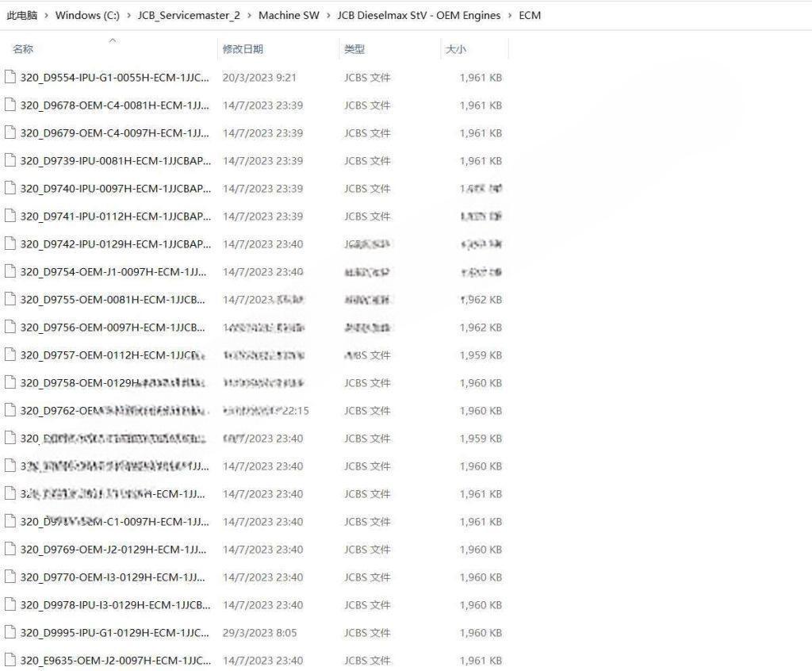Image resolution: width=812 pixels, height=671 pixels.
Task: Click the document icon beside 320_D9978-IPU-I3-0129H-ECM
Action: click(11, 604)
